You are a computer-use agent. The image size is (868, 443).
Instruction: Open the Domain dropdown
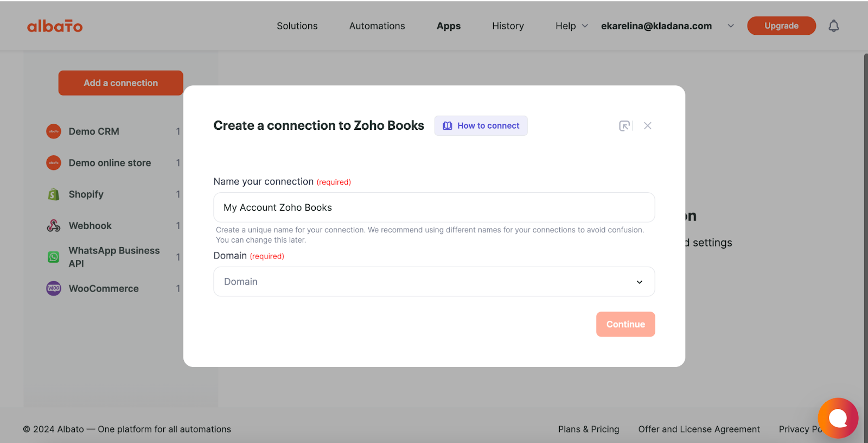pos(434,282)
